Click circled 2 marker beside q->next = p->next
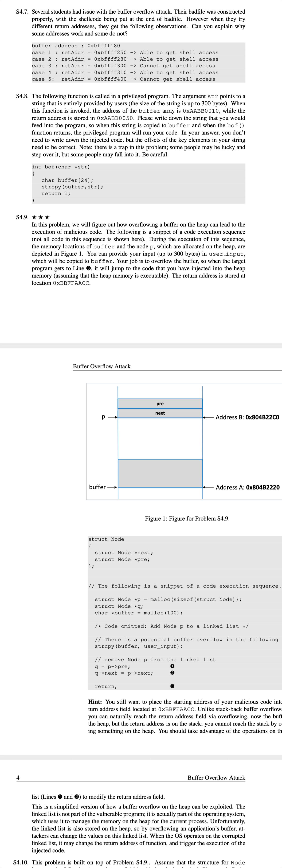Viewport: 282px width, 868px height. point(172,673)
